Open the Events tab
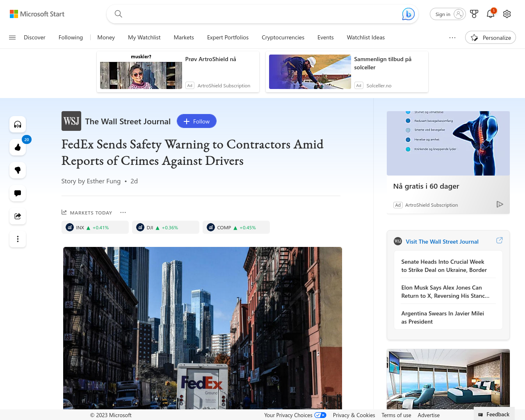This screenshot has height=420, width=525. [x=326, y=37]
